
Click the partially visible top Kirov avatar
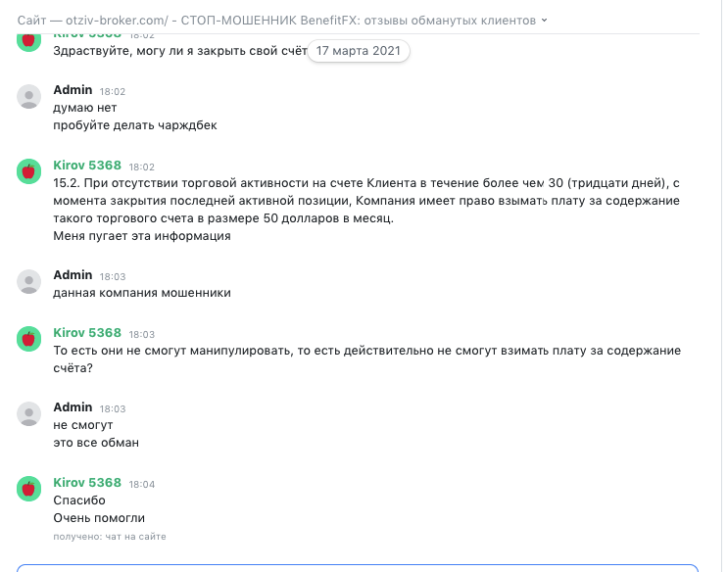(x=28, y=43)
